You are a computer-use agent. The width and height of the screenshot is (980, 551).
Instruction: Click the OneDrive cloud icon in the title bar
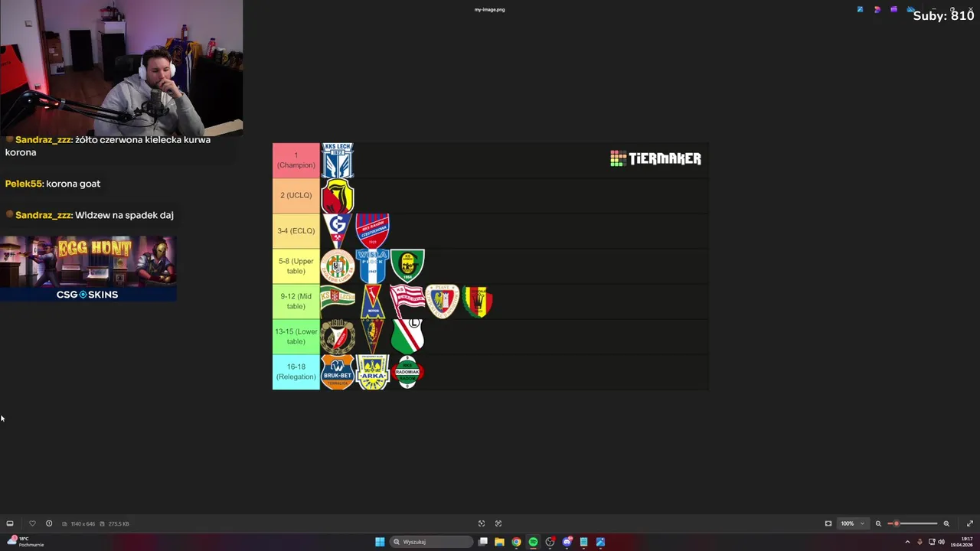(x=910, y=9)
